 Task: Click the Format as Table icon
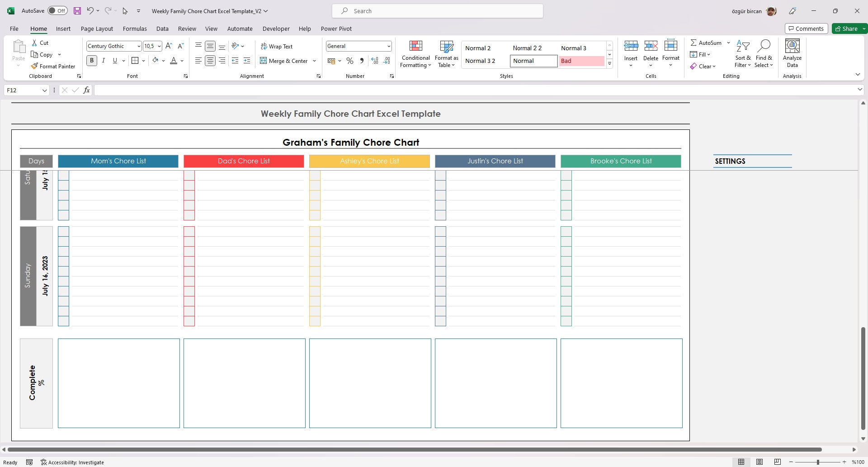coord(446,51)
